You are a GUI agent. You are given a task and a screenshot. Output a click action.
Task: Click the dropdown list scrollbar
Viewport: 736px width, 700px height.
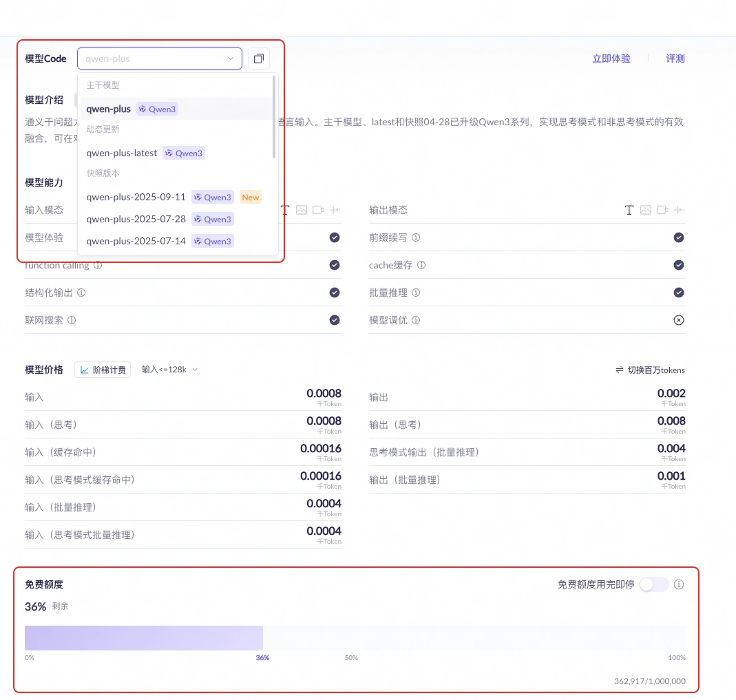coord(273,117)
